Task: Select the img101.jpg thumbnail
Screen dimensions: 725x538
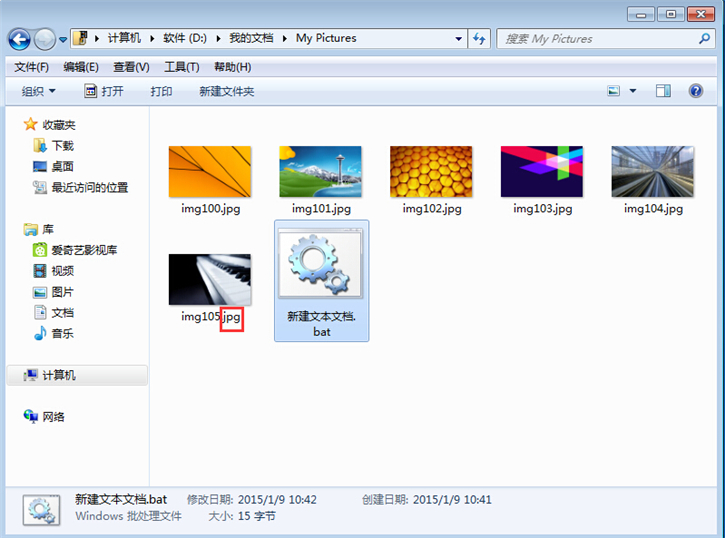Action: (321, 172)
